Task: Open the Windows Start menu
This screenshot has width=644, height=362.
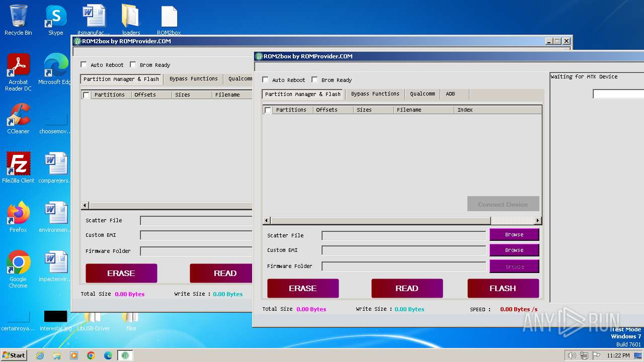Action: 14,355
